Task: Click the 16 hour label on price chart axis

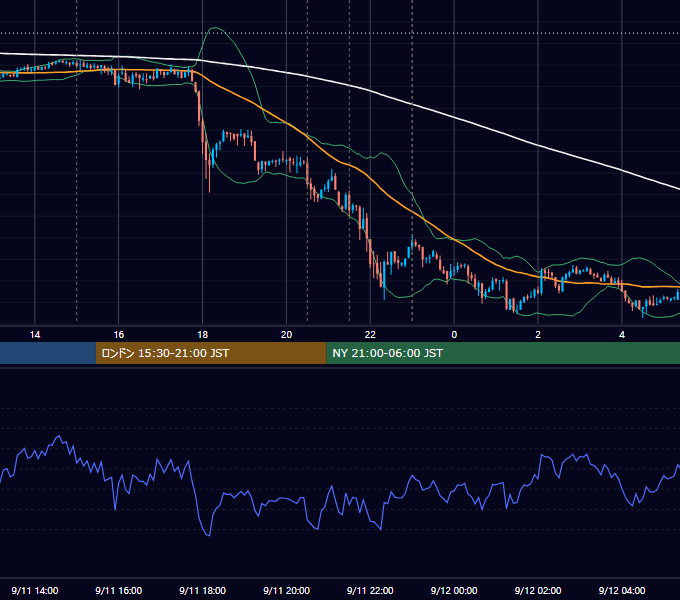Action: [x=118, y=335]
